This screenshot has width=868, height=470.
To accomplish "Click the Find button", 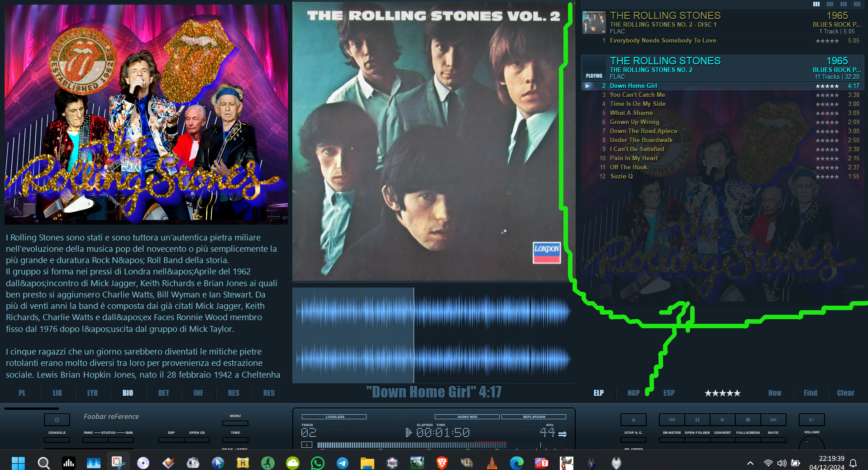I will pos(810,393).
